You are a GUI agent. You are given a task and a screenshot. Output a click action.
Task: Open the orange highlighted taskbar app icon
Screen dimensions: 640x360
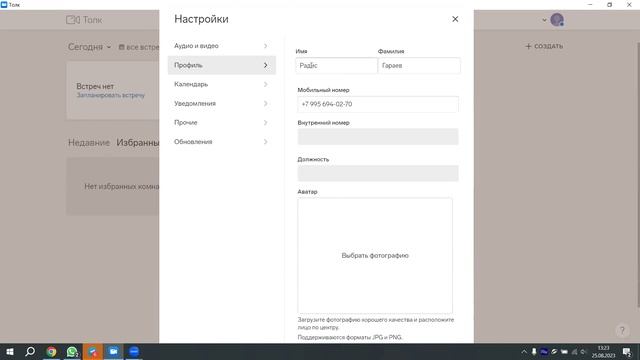pyautogui.click(x=93, y=351)
